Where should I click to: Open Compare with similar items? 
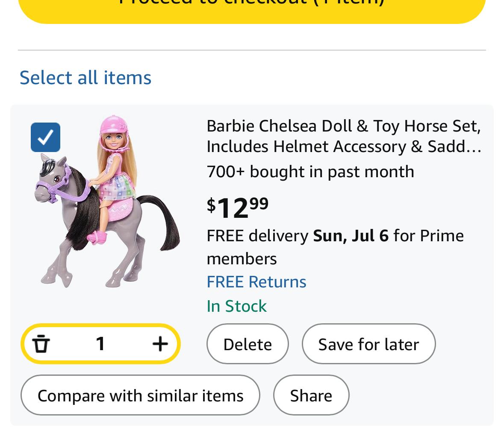[x=140, y=395]
